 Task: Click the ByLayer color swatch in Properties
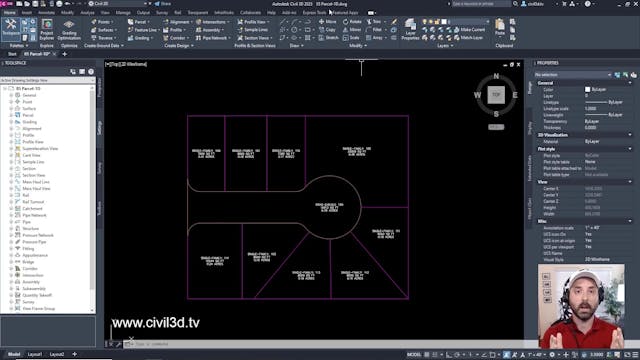[587, 89]
